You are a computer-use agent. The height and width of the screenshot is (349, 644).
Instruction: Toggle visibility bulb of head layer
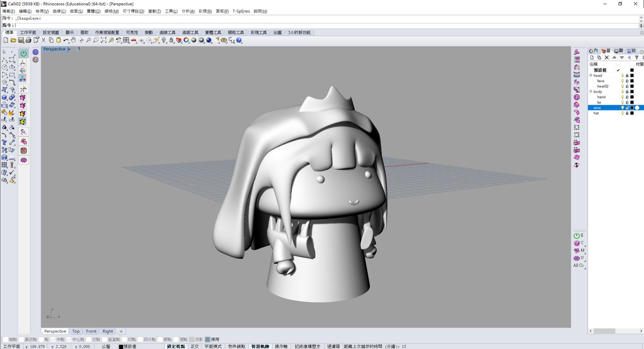point(623,75)
